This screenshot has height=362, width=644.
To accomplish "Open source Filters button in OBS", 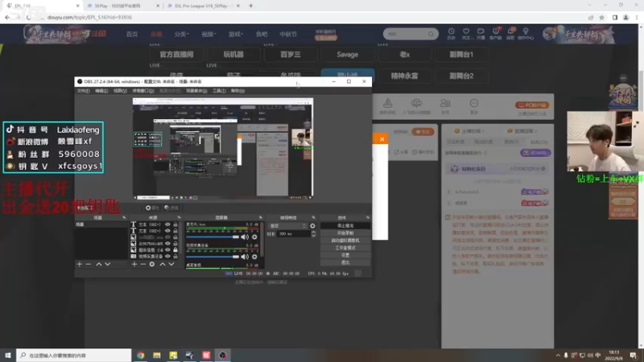I will click(x=171, y=208).
